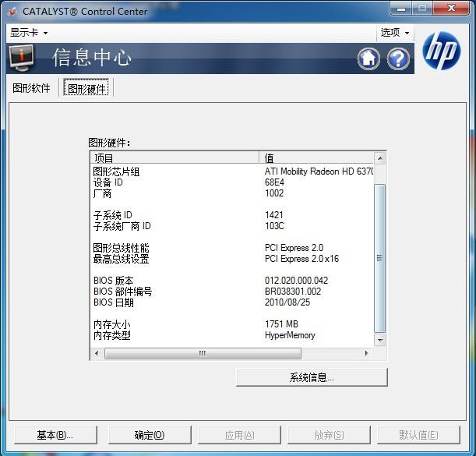This screenshot has height=456, width=476.
Task: Select the 厂商 row label
Action: coord(102,193)
